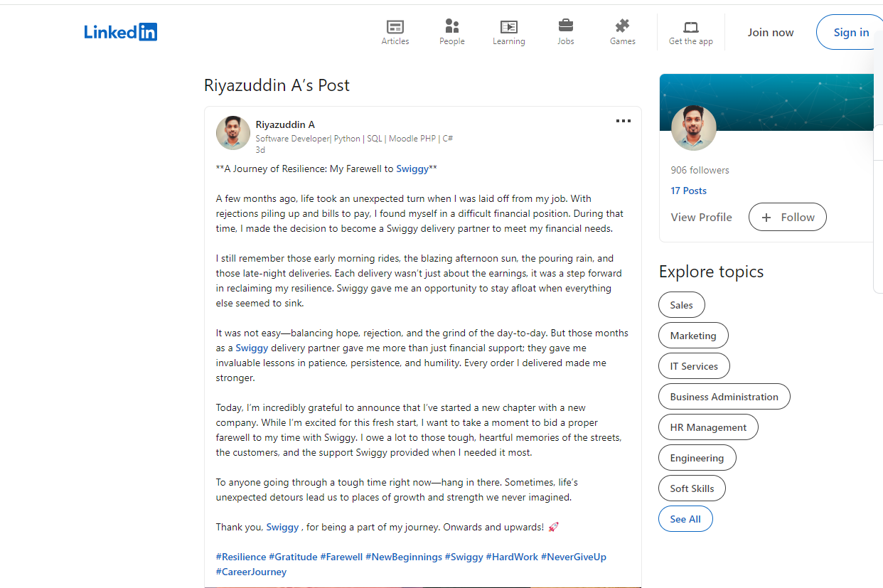Open the 17 Posts link
The height and width of the screenshot is (588, 883).
(x=688, y=191)
